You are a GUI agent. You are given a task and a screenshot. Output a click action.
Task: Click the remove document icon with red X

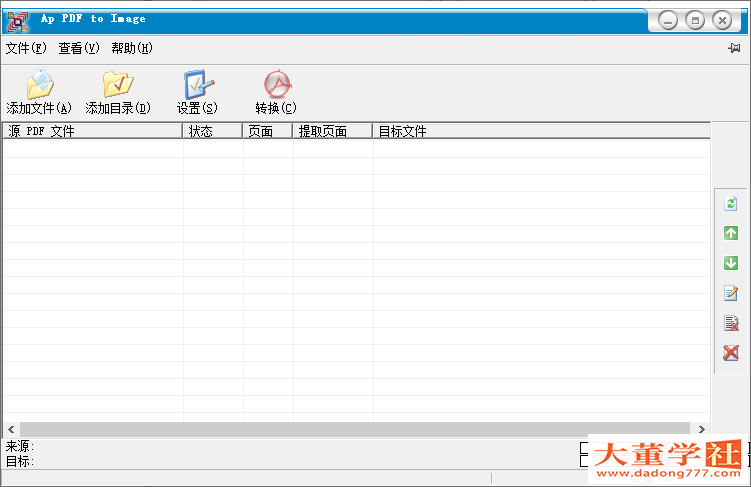731,323
